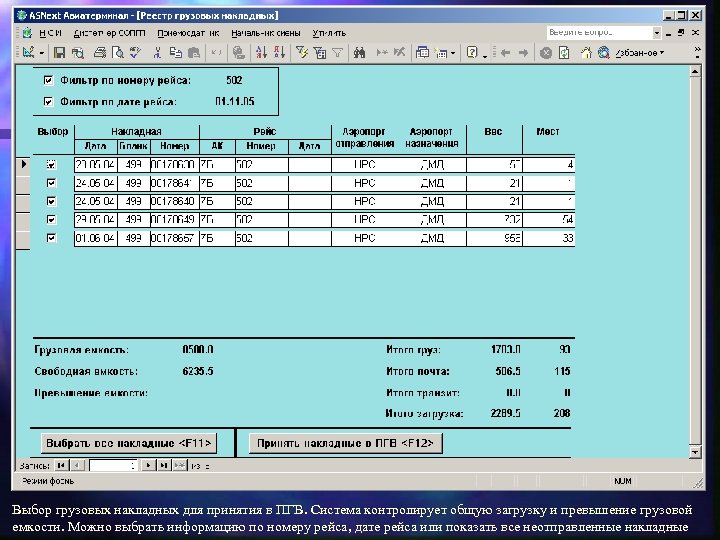This screenshot has width=720, height=540.
Task: Run the Spelling check icon
Action: tap(135, 53)
